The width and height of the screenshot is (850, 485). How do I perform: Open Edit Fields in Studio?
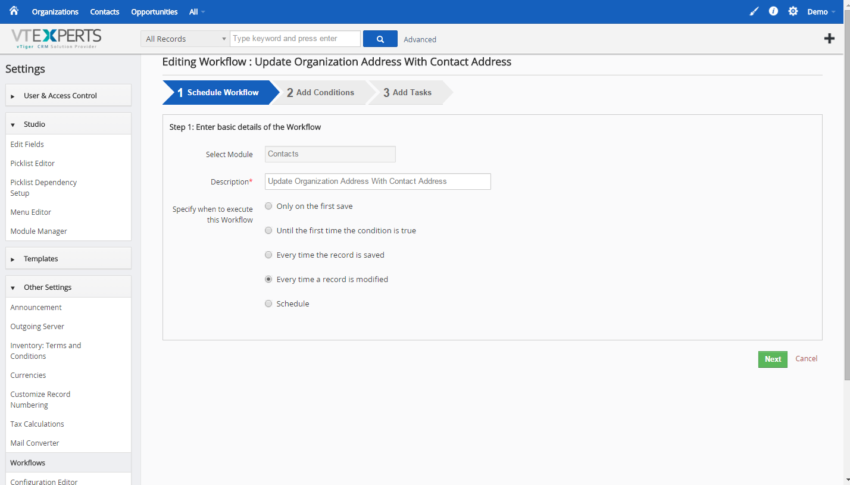(27, 144)
